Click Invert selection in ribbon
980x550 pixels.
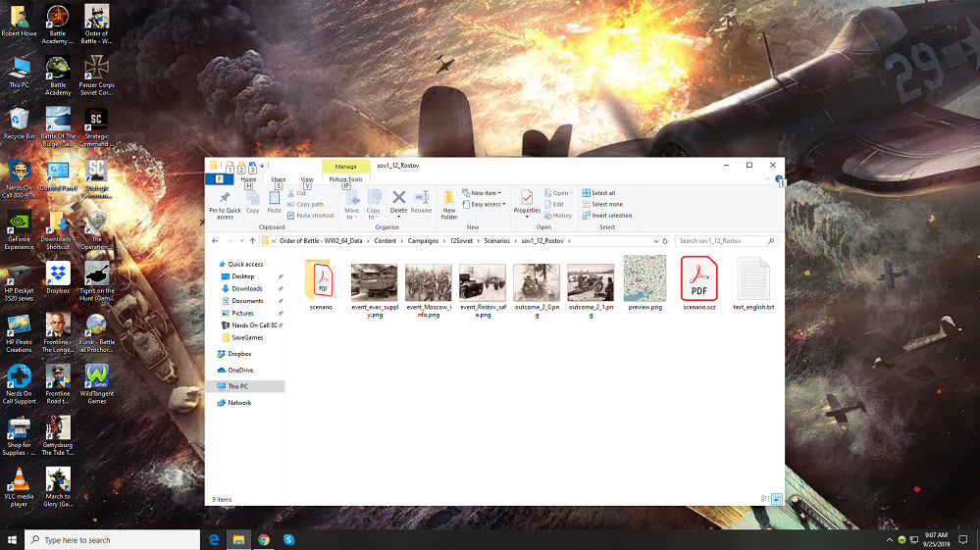[x=607, y=216]
